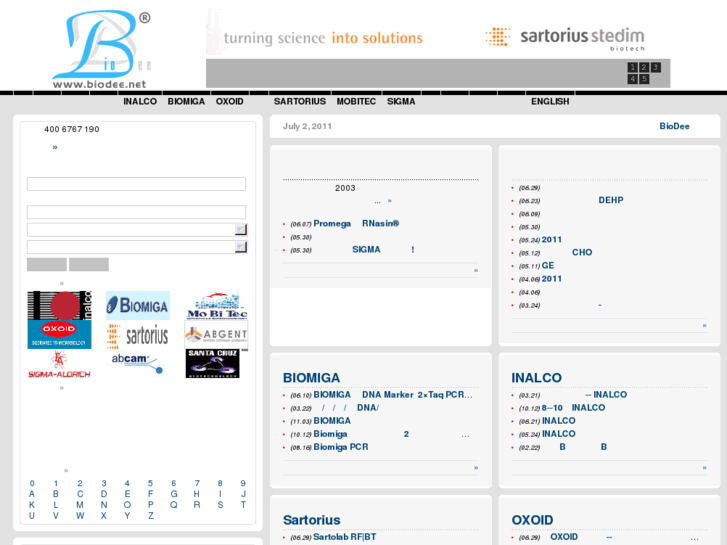
Task: Open the Promega RNasin news item
Action: [356, 224]
